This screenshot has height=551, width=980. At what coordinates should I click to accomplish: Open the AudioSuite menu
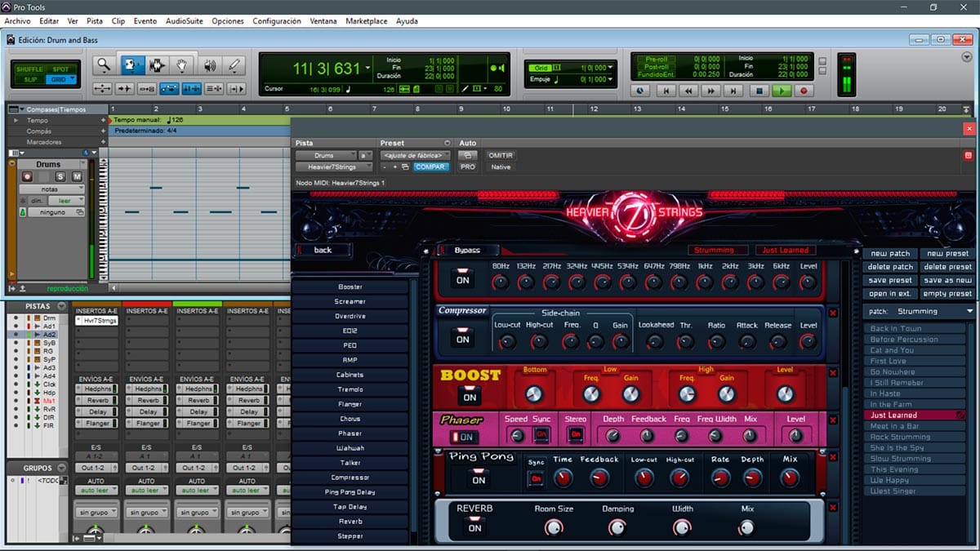(185, 21)
